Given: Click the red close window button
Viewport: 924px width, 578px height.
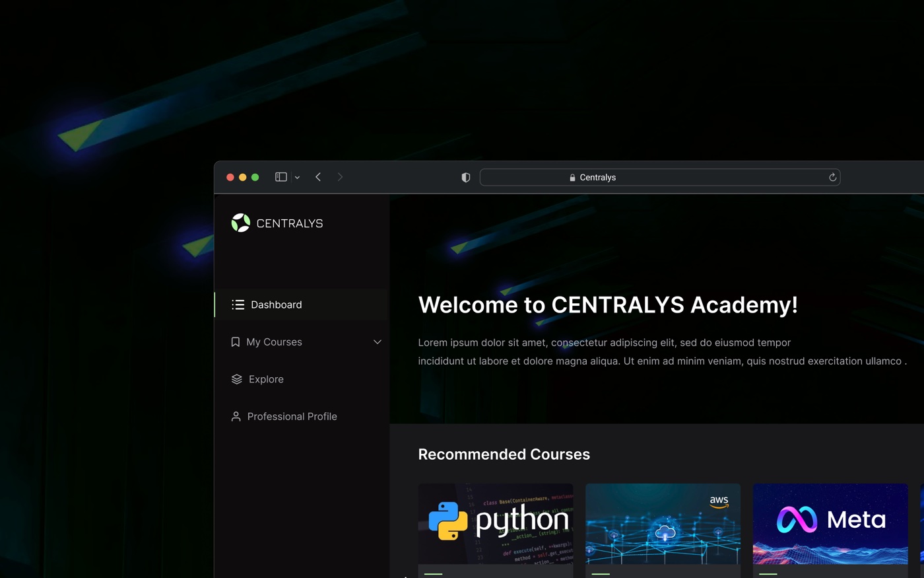Looking at the screenshot, I should (230, 177).
